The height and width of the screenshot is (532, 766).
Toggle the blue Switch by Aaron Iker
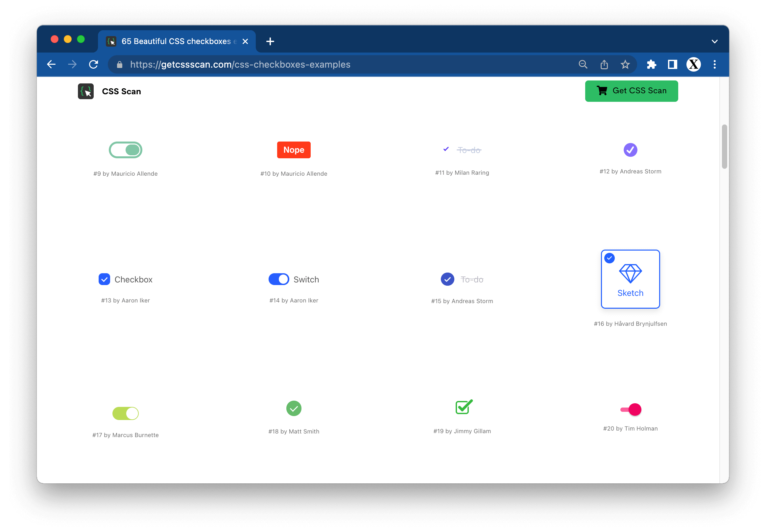[x=278, y=279]
